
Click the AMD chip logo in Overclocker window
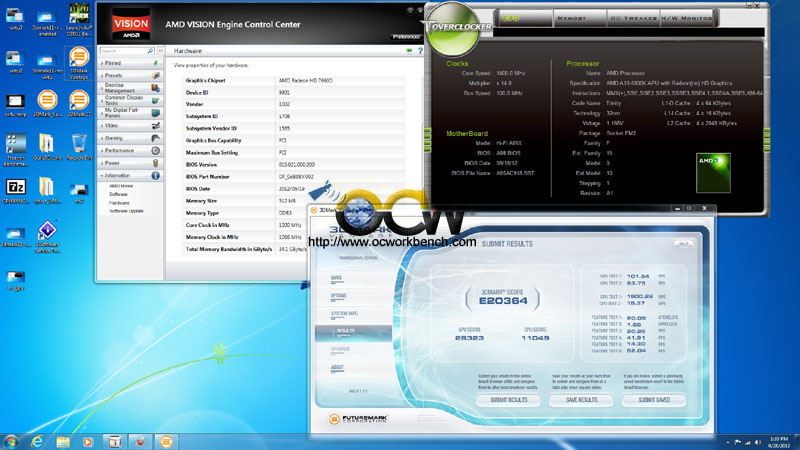click(713, 172)
